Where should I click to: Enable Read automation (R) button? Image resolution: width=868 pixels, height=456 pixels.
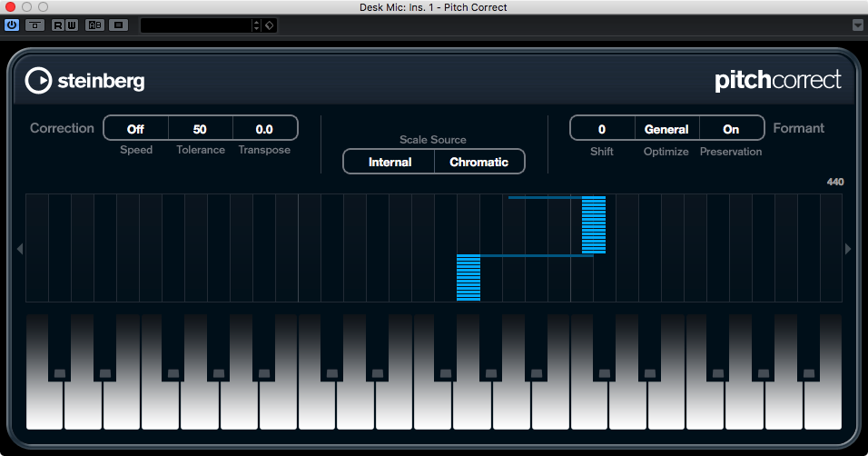(58, 25)
